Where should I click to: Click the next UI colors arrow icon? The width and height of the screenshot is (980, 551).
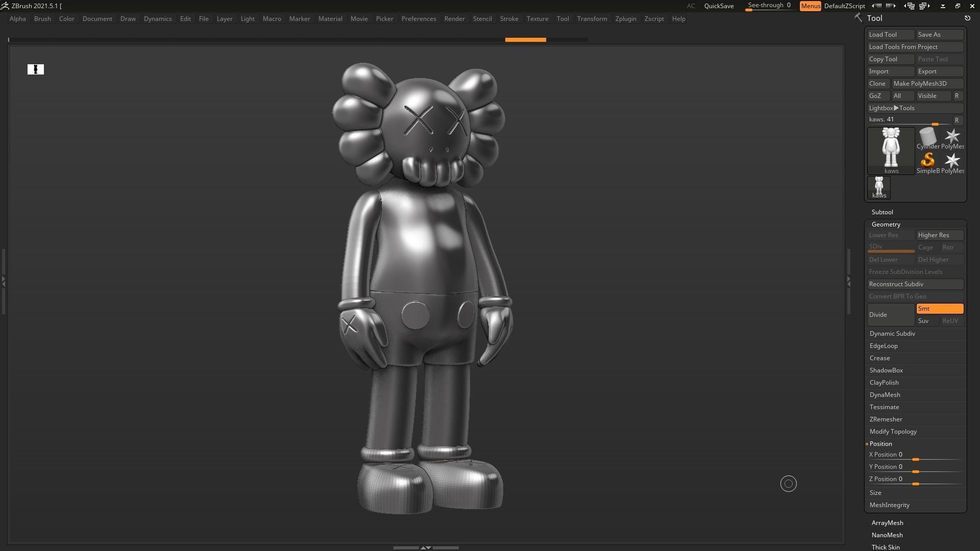(x=891, y=6)
